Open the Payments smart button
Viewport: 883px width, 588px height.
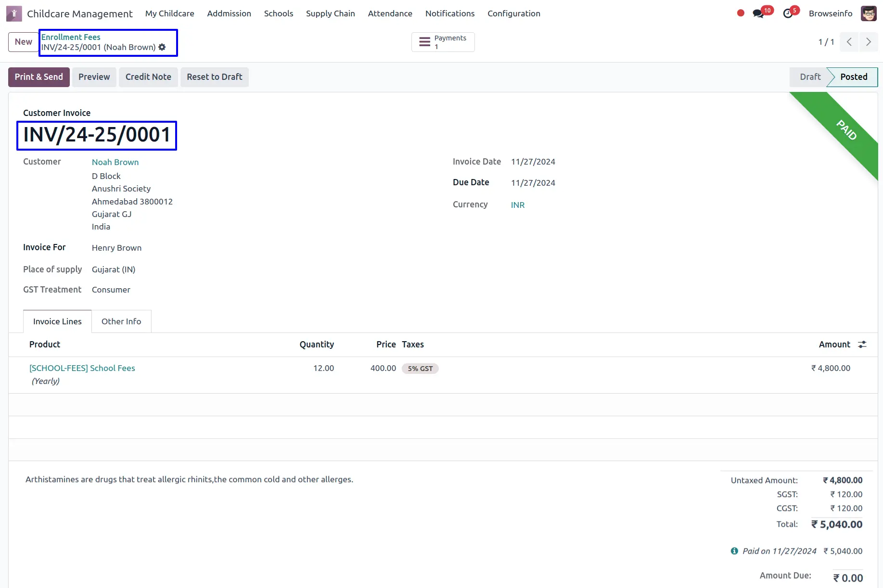tap(443, 42)
